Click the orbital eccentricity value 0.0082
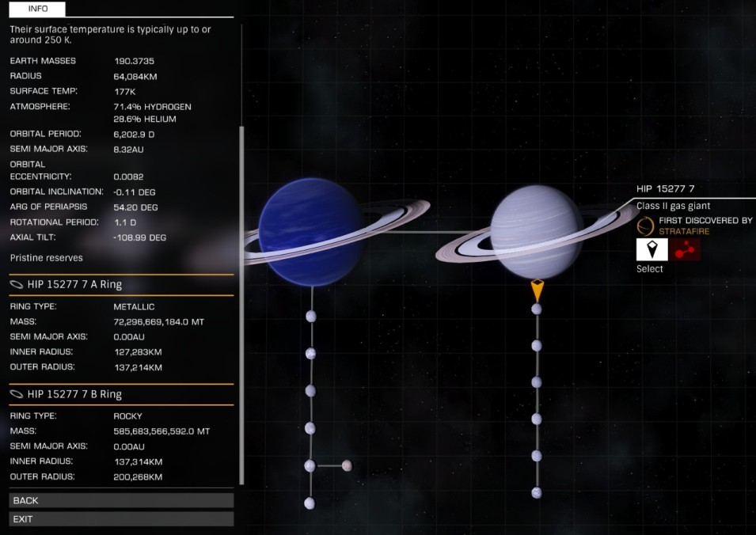This screenshot has width=756, height=535. tap(128, 177)
